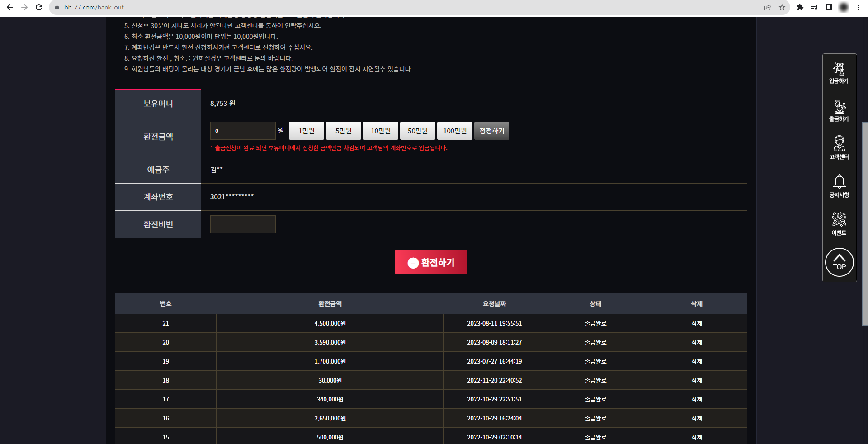Open the Chrome three-dot menu

(858, 7)
